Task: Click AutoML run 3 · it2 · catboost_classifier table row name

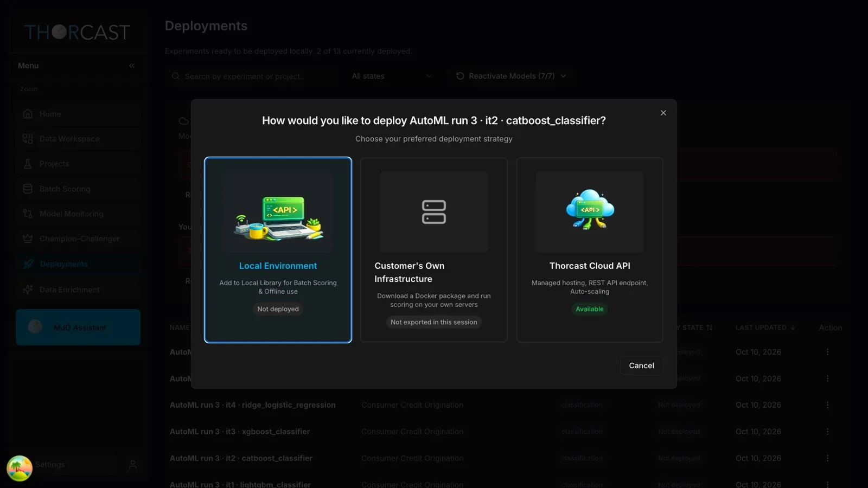Action: [x=241, y=458]
